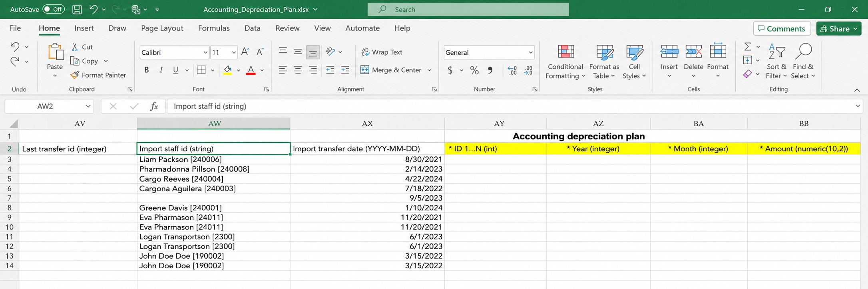Apply Comma Style format
The height and width of the screenshot is (289, 868).
490,70
